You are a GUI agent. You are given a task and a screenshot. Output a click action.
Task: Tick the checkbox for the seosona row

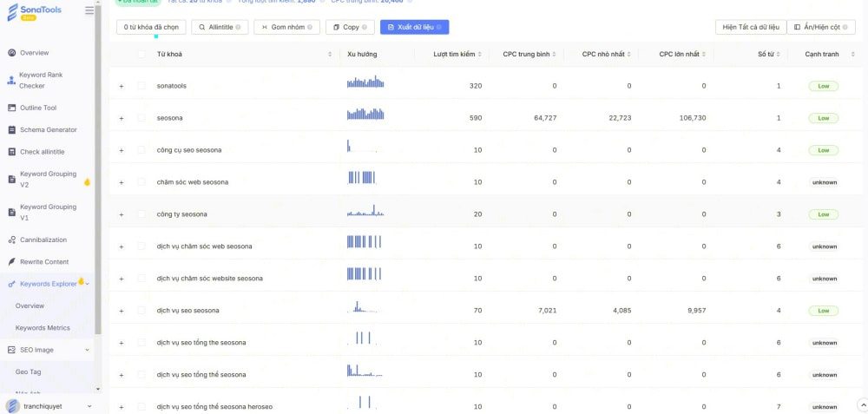point(141,118)
